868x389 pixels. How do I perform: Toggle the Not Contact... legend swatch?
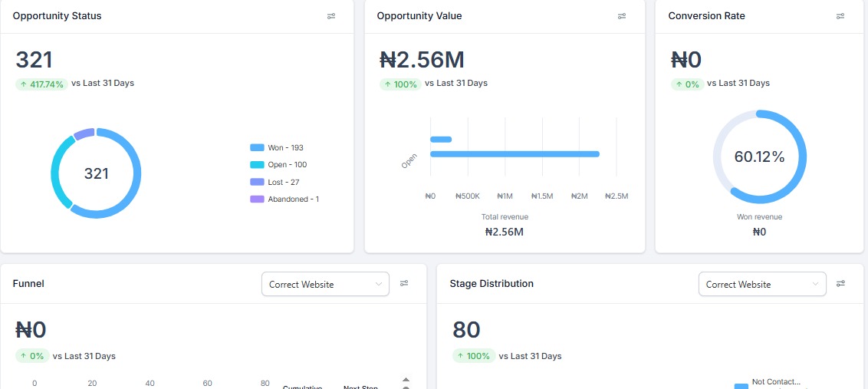tap(741, 386)
